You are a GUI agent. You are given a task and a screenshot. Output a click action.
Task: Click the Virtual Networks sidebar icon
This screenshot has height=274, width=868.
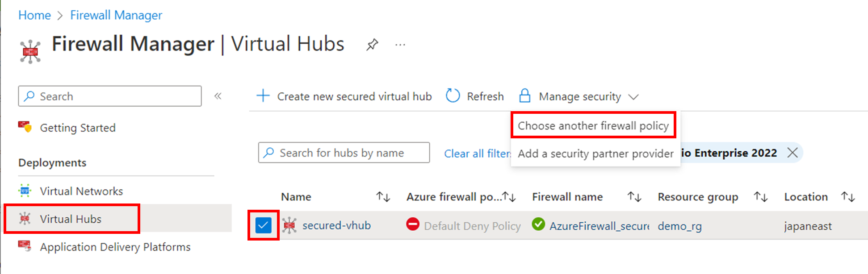pos(25,191)
